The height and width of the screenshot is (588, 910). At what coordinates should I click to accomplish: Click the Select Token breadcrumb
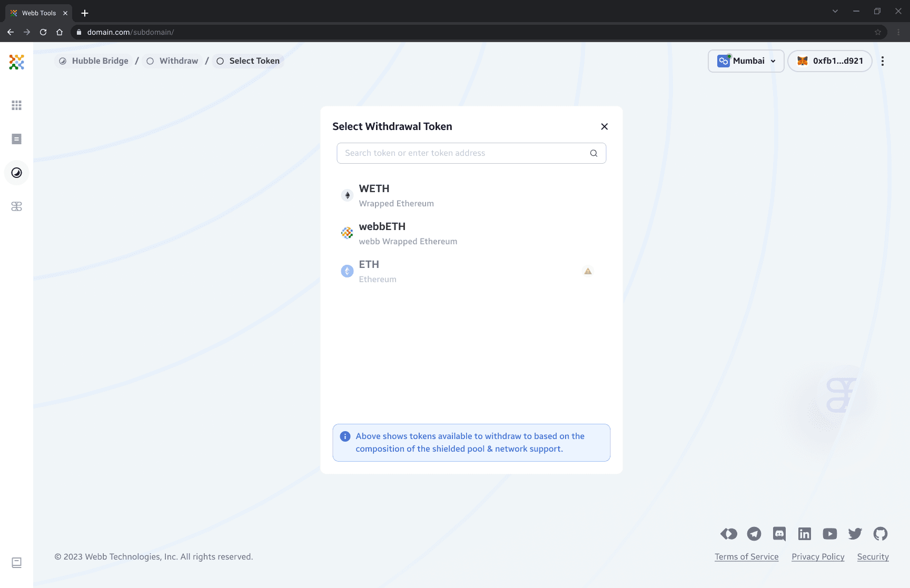pos(248,61)
